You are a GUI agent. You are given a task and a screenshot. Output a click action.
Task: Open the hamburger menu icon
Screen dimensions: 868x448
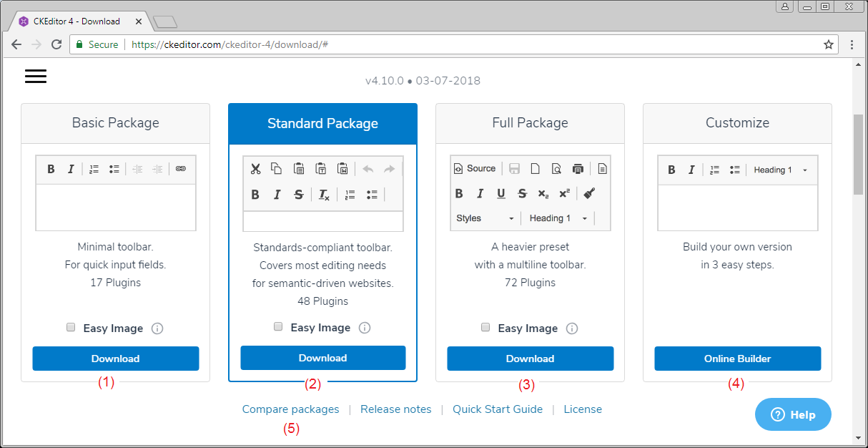pyautogui.click(x=36, y=77)
